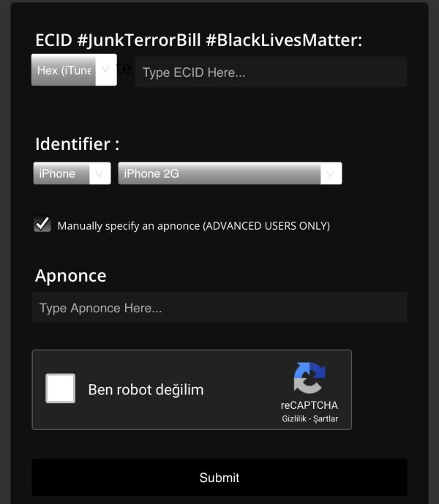
Task: Click the reCAPTCHA brand text
Action: (309, 405)
